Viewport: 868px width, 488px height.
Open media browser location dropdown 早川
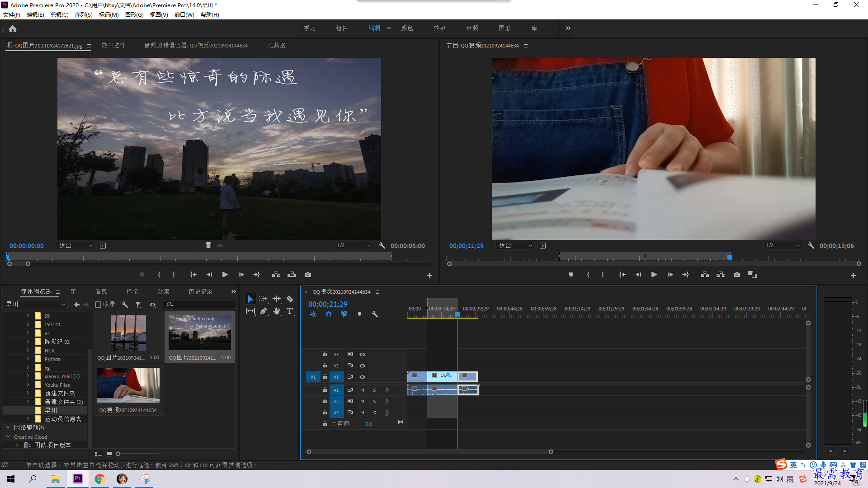(x=35, y=305)
